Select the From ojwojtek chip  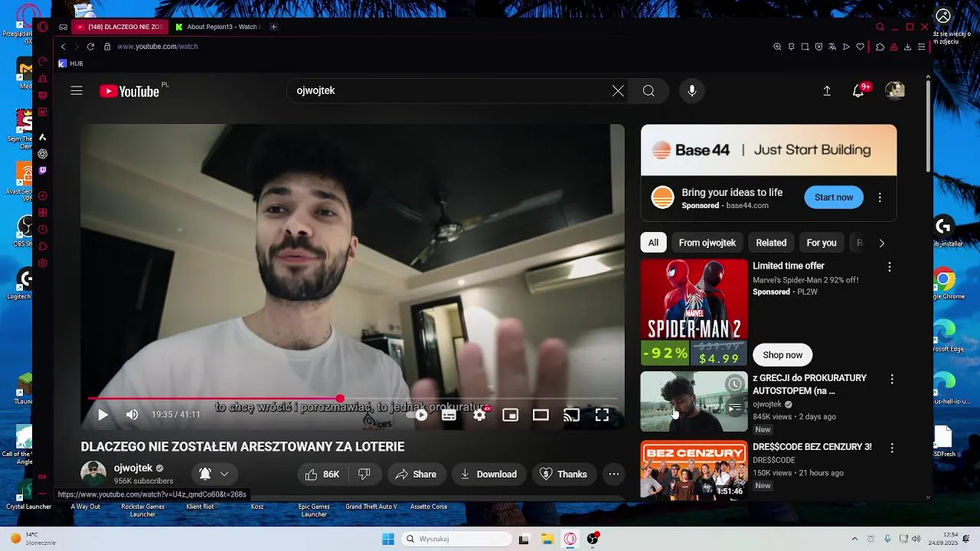pos(707,243)
